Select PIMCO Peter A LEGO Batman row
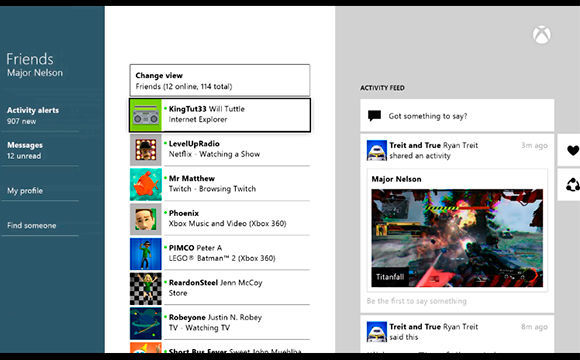The height and width of the screenshot is (360, 580). (220, 254)
